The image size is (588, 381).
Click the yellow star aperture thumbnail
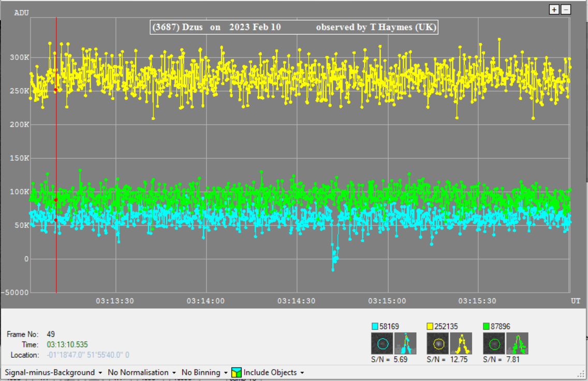(438, 343)
